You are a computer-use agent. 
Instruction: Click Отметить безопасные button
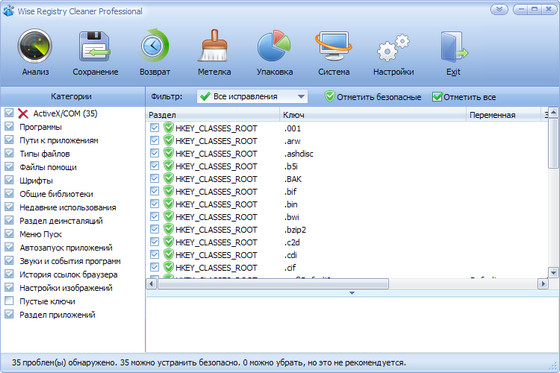(x=373, y=97)
